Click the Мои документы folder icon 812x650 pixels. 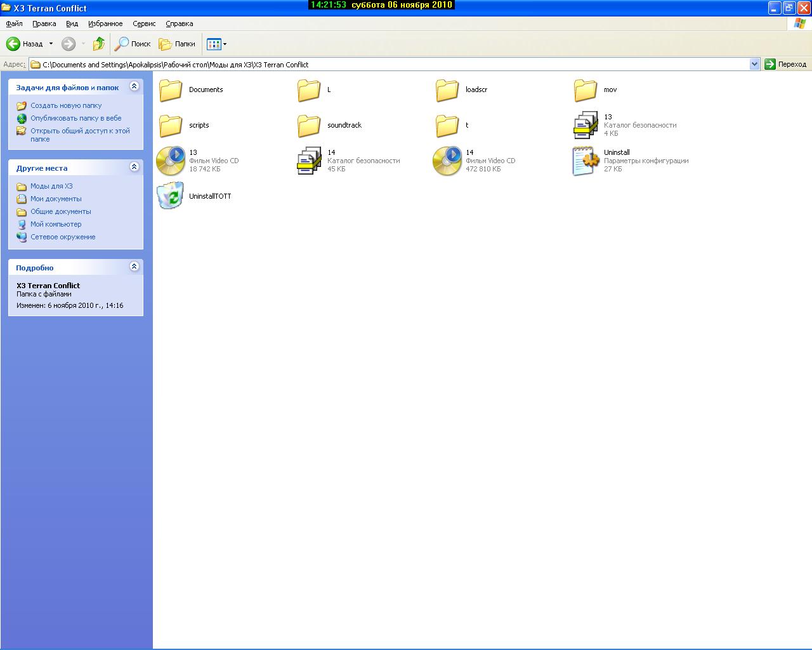[x=22, y=199]
